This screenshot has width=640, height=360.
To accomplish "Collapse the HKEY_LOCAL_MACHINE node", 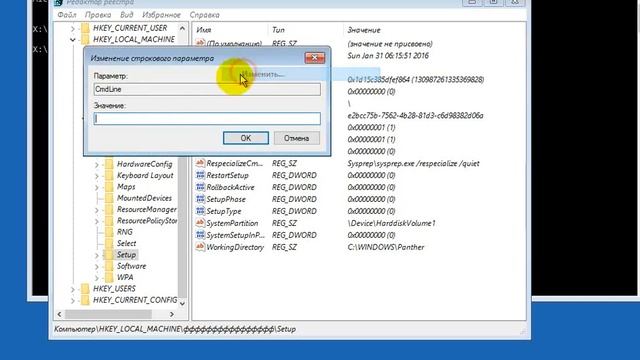I will point(73,40).
